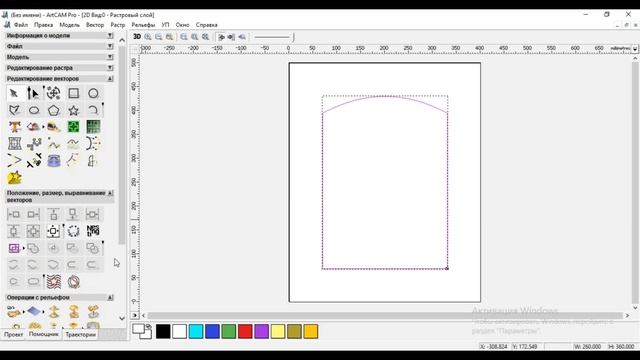Select the node editing tool

point(33,93)
